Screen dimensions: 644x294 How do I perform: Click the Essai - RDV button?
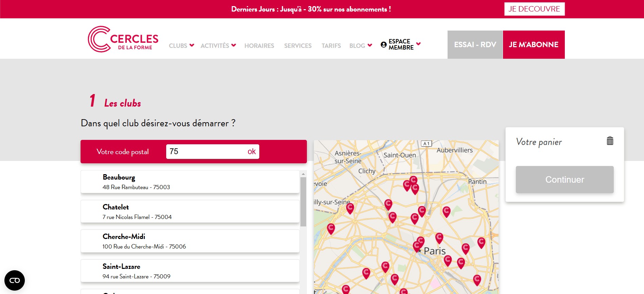tap(475, 44)
